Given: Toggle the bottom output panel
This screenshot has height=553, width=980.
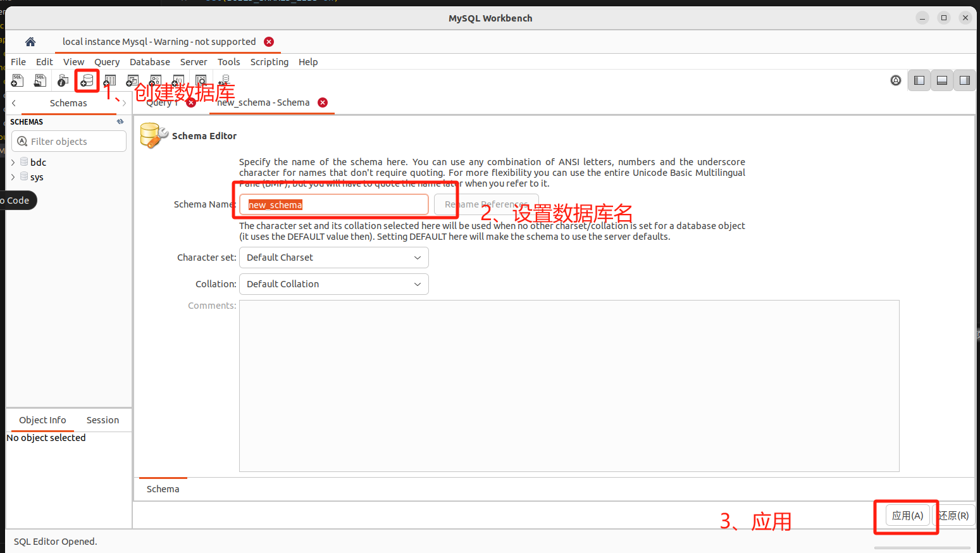Looking at the screenshot, I should point(942,80).
